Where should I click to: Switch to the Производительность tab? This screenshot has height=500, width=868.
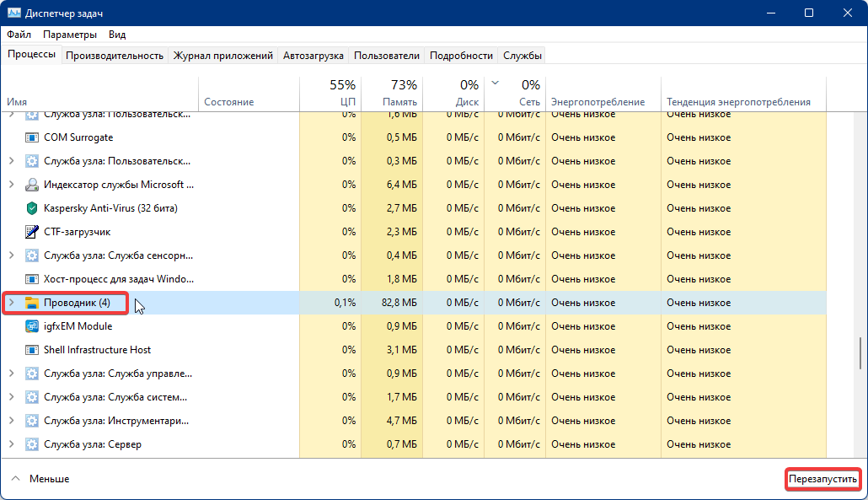pyautogui.click(x=115, y=56)
